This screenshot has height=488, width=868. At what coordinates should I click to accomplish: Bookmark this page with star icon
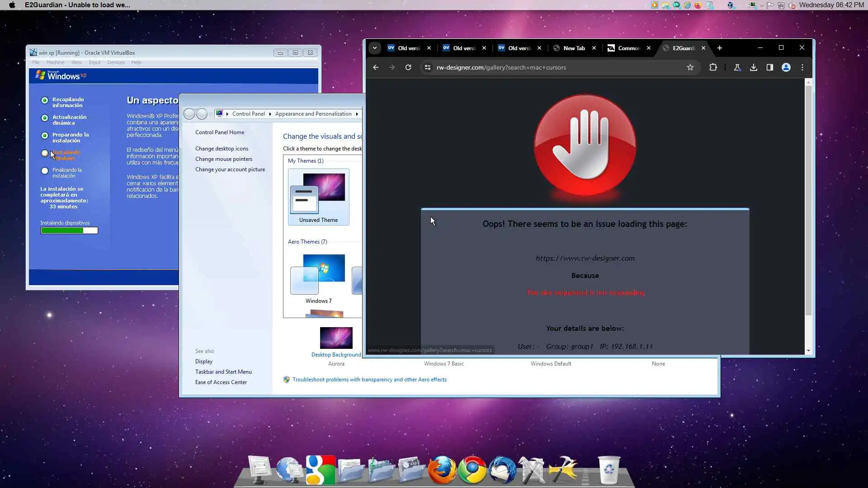point(690,67)
